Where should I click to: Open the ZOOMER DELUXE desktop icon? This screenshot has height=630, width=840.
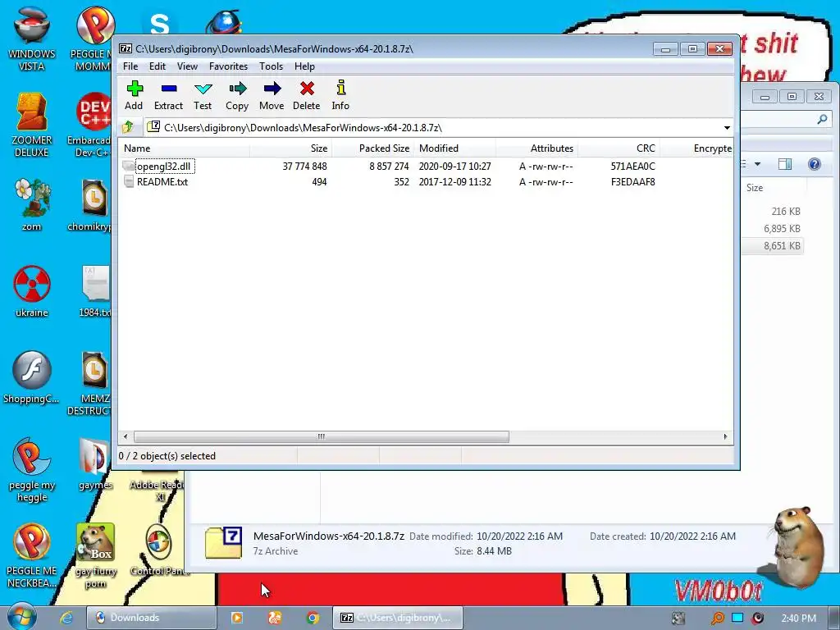click(x=32, y=126)
